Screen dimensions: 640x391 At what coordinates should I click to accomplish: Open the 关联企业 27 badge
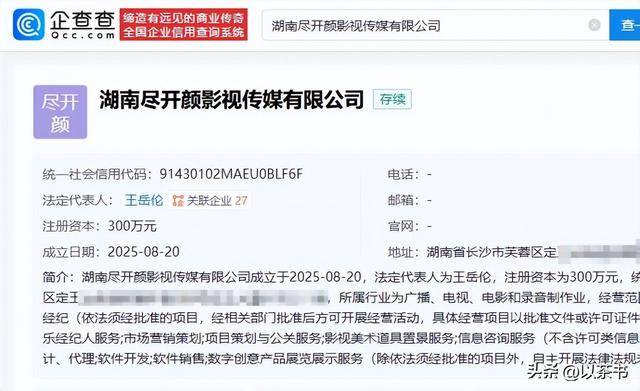point(210,200)
